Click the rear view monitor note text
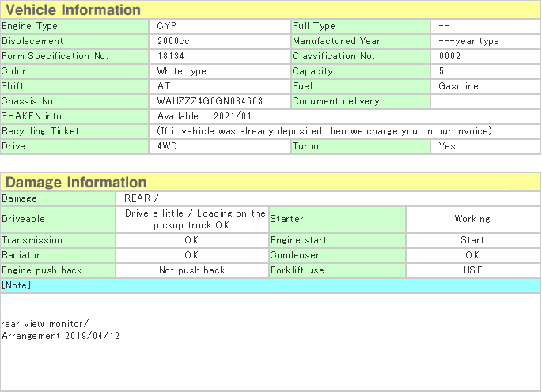This screenshot has height=392, width=542. click(x=46, y=324)
